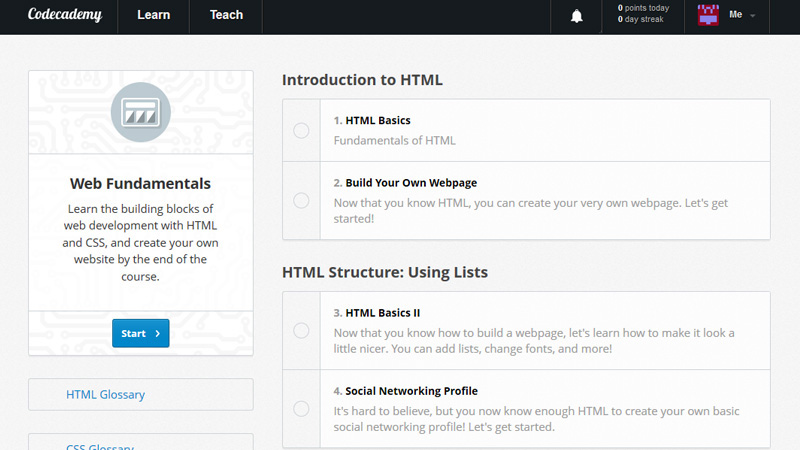Image resolution: width=800 pixels, height=450 pixels.
Task: Click the Start course button
Action: [141, 333]
